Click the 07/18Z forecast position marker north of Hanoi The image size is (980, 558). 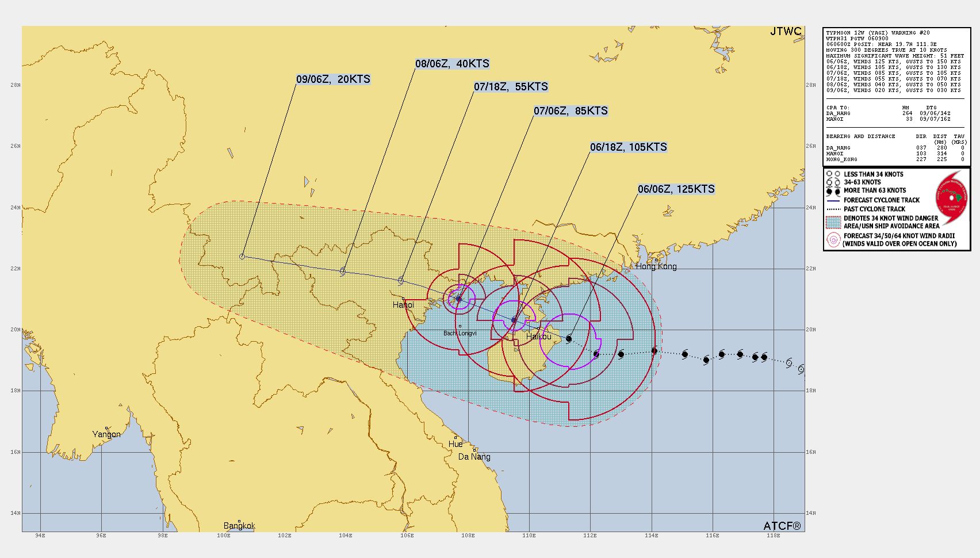401,281
